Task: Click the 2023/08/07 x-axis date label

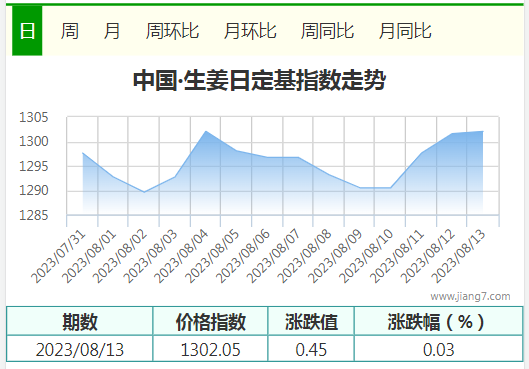Action: point(273,256)
